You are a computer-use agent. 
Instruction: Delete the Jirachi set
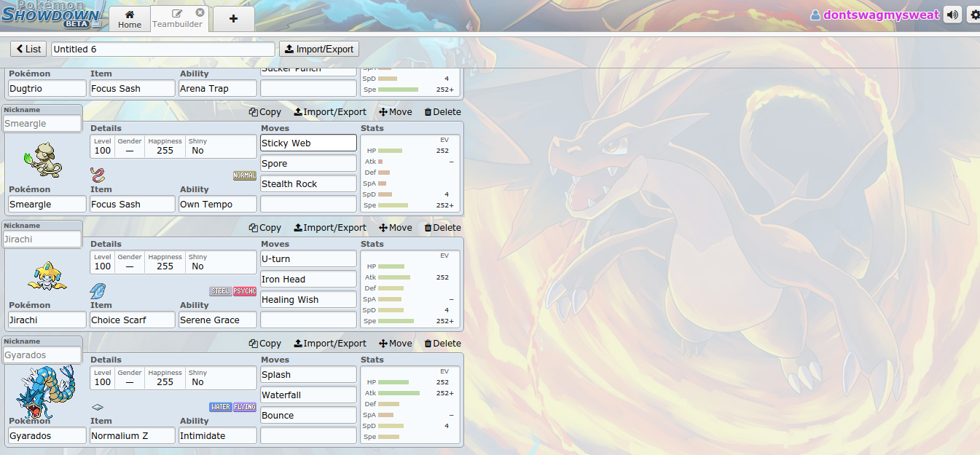point(442,228)
